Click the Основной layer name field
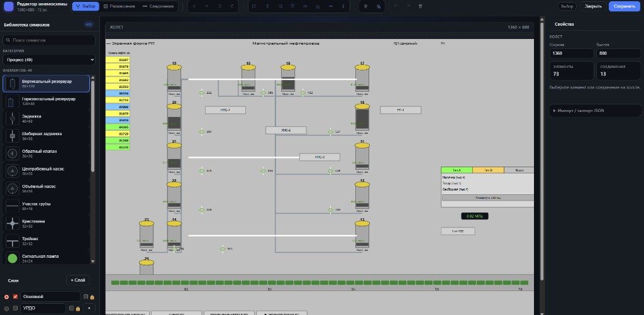 point(50,297)
